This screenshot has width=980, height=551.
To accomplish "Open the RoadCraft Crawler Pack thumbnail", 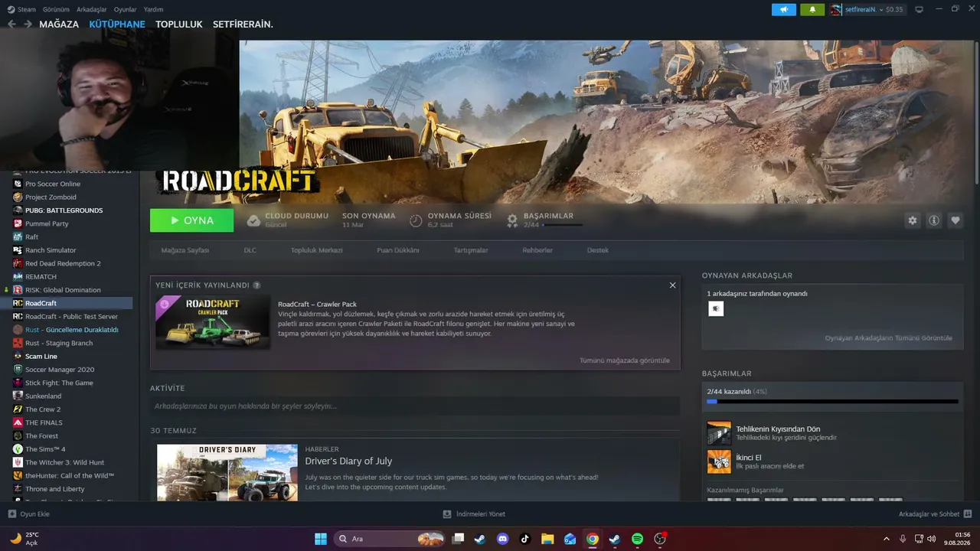I will 213,322.
